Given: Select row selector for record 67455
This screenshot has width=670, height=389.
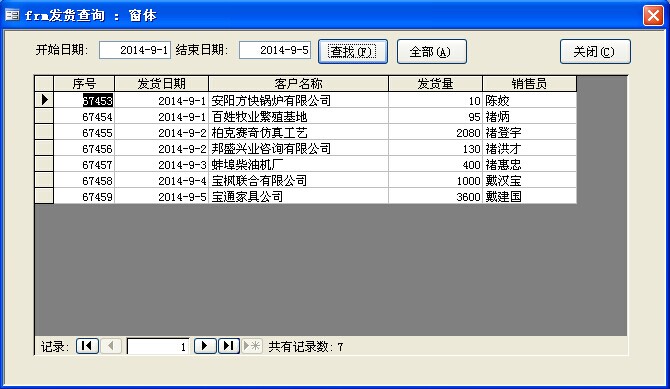Looking at the screenshot, I should pos(44,132).
